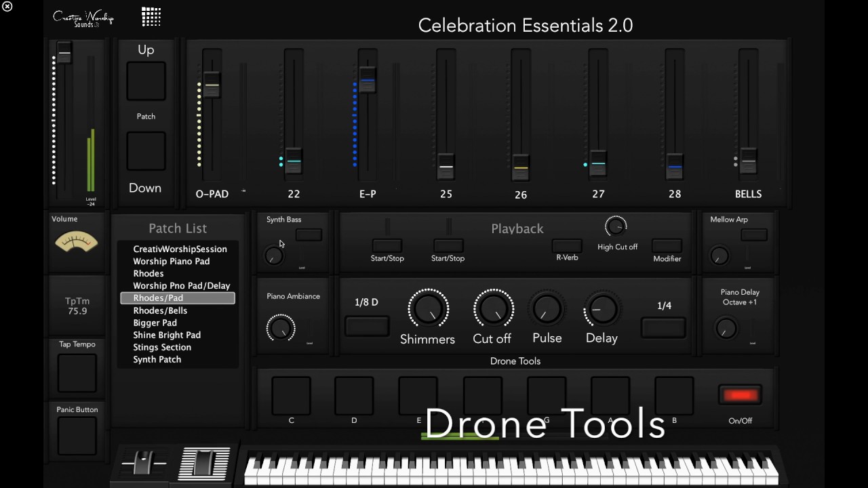
Task: Click the Patch Up pad
Action: (146, 81)
